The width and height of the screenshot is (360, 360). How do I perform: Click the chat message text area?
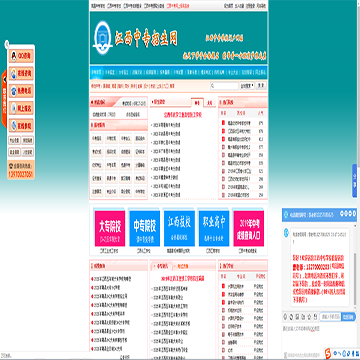pos(319,337)
